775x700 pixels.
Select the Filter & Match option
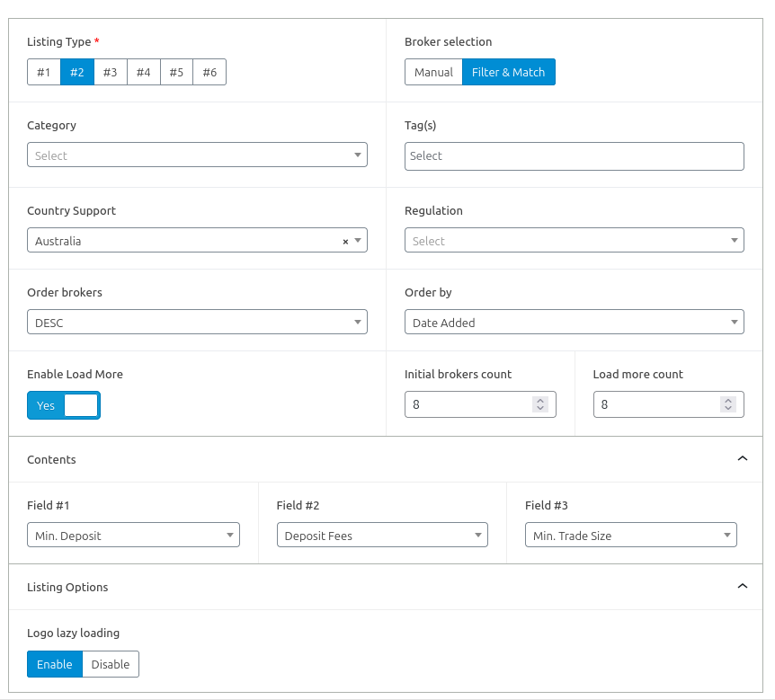(x=509, y=72)
